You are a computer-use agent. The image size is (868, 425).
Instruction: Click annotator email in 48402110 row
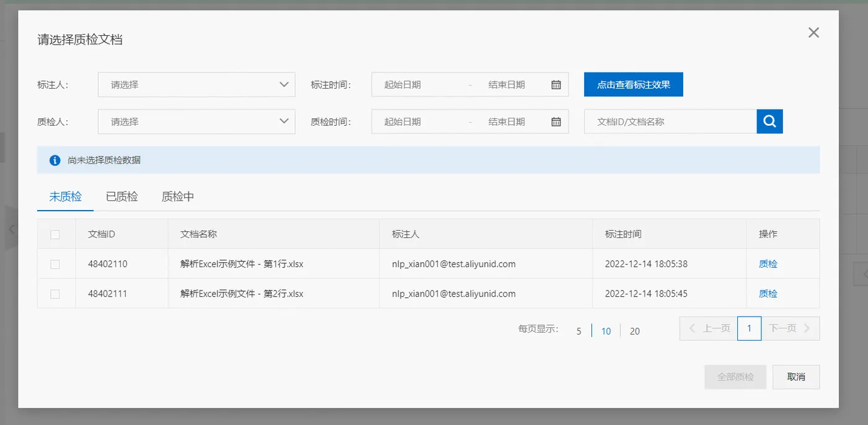pos(454,264)
